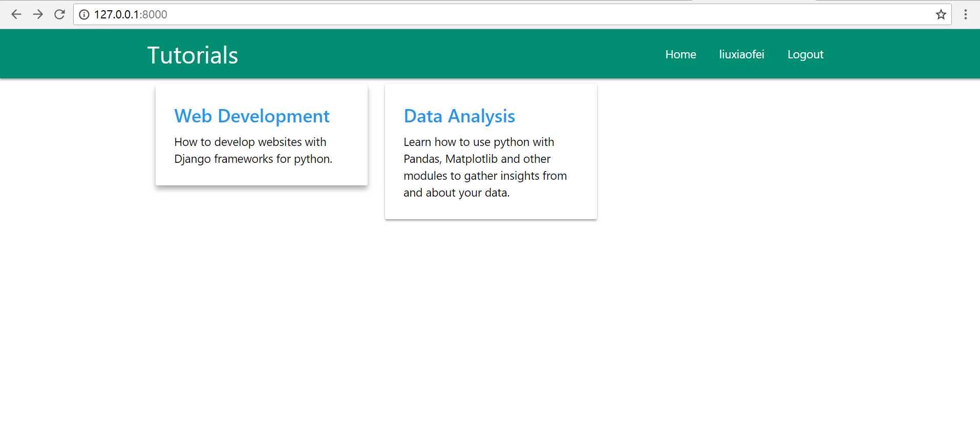Bookmark this page with the star icon
The image size is (980, 446).
click(x=941, y=14)
